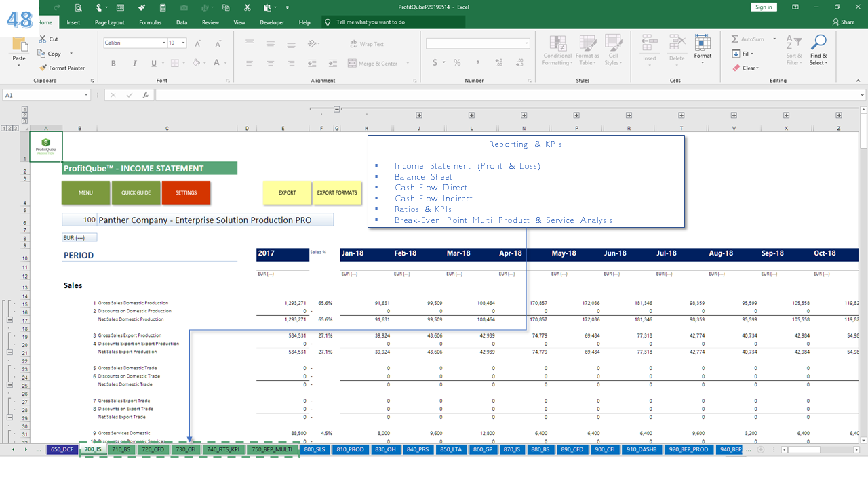The image size is (868, 488).
Task: Activate the Format Painter brush
Action: (43, 68)
